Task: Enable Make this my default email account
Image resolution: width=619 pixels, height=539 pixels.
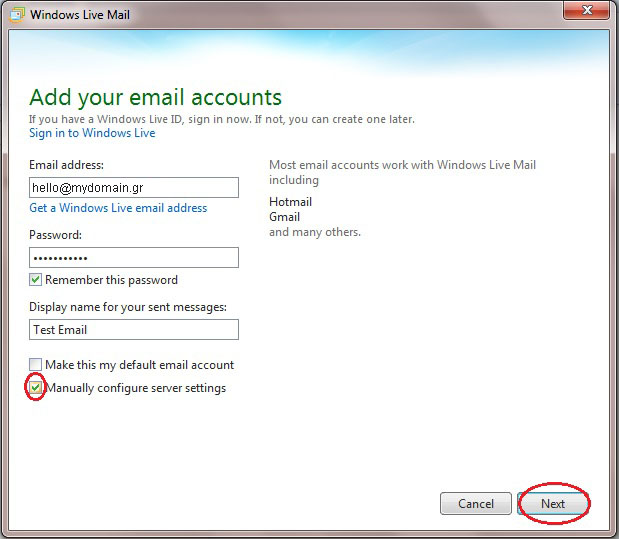Action: 35,364
